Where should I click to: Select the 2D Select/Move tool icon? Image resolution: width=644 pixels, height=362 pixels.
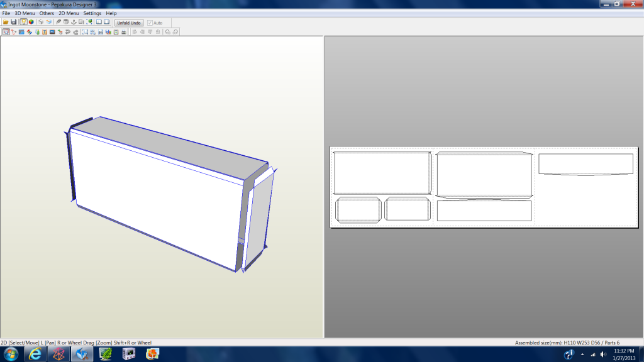coord(6,32)
